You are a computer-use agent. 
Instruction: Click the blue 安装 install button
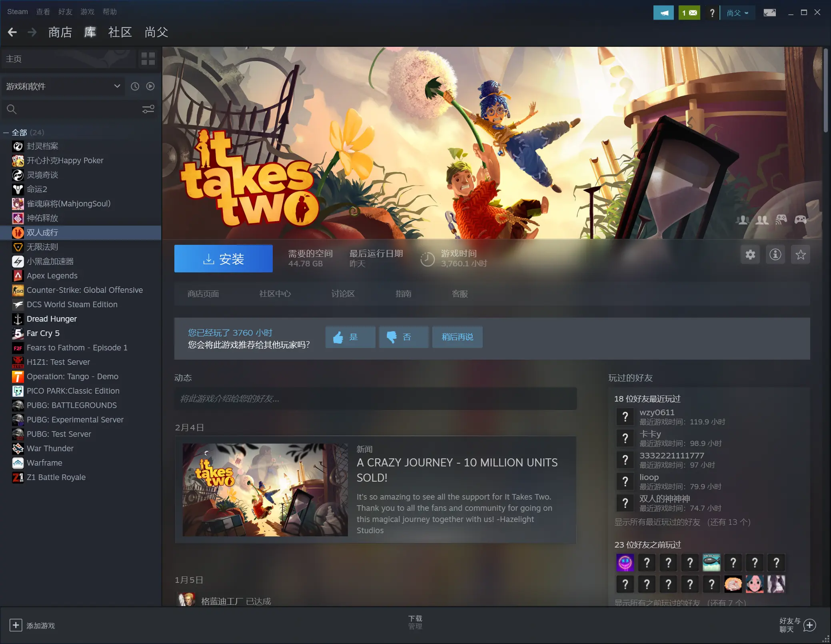[x=224, y=259]
